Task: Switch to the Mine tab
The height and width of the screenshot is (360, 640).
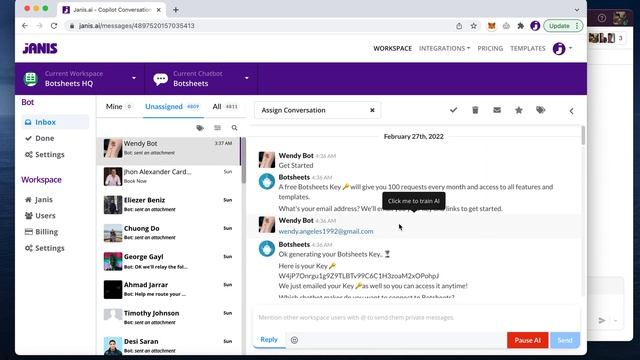Action: coord(118,107)
